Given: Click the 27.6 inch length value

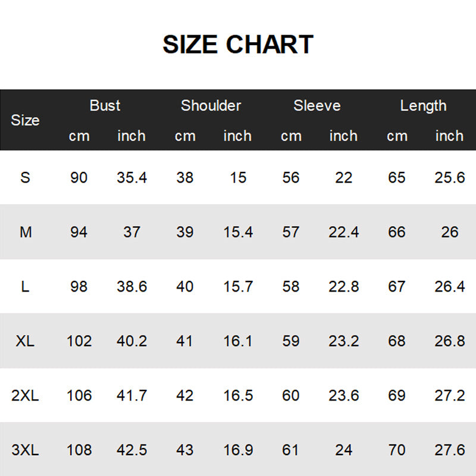Looking at the screenshot, I should (x=449, y=450).
